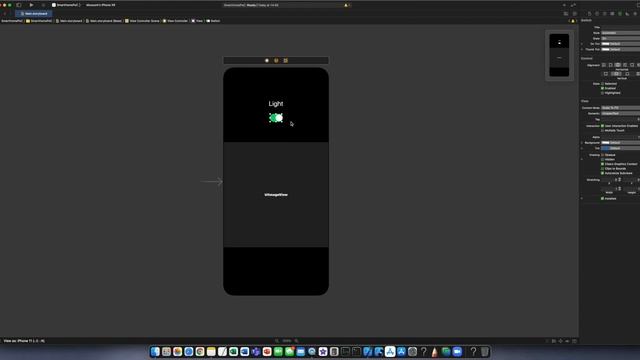Click the canvas minimap thumbnail

coord(559,55)
